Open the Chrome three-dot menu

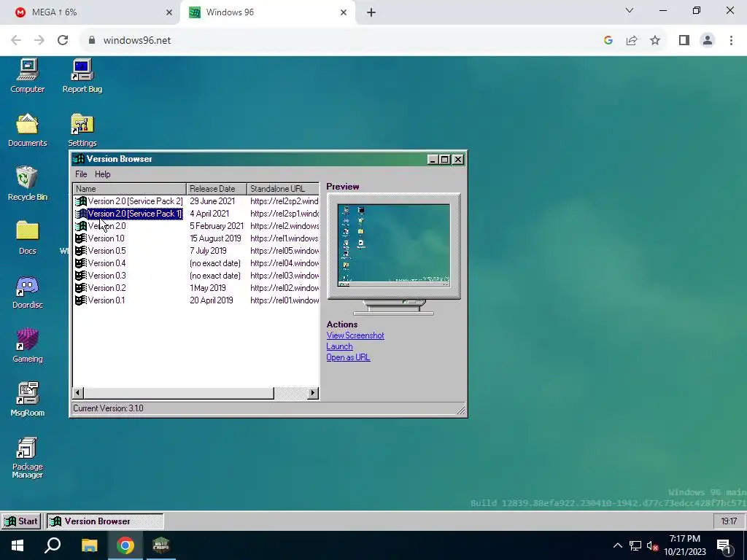pos(731,40)
